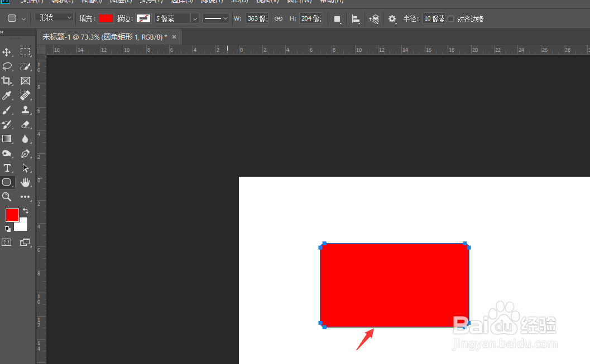Click the 半径 radius input field

[434, 18]
